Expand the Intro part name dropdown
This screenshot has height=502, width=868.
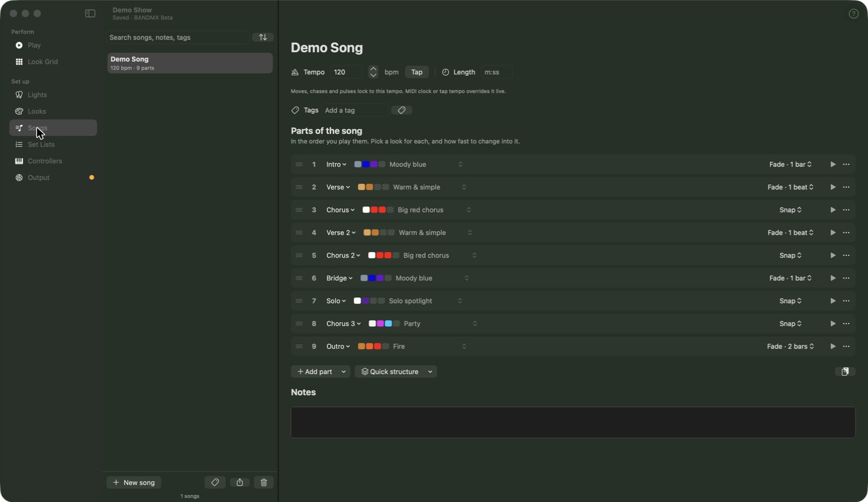point(337,164)
